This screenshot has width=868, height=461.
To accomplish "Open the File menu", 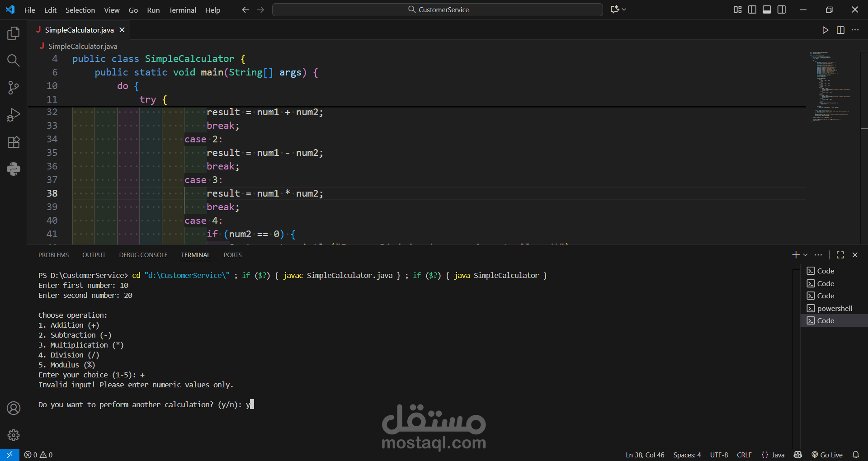I will point(30,10).
